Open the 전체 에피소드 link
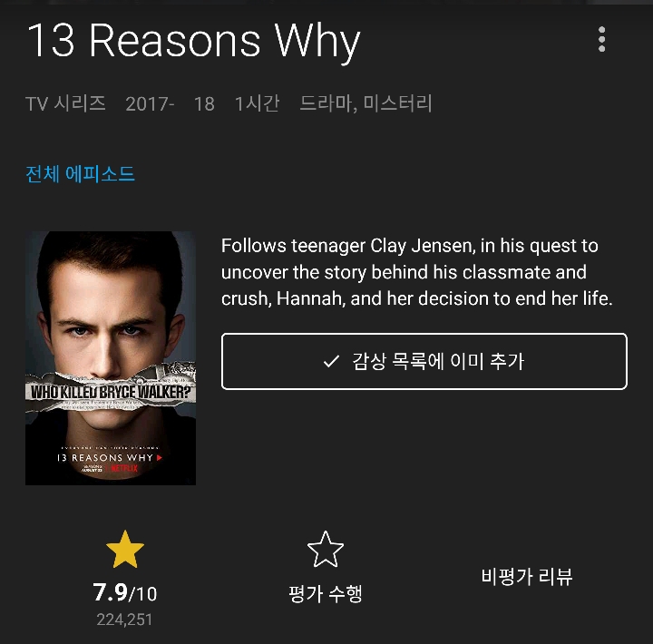 81,174
